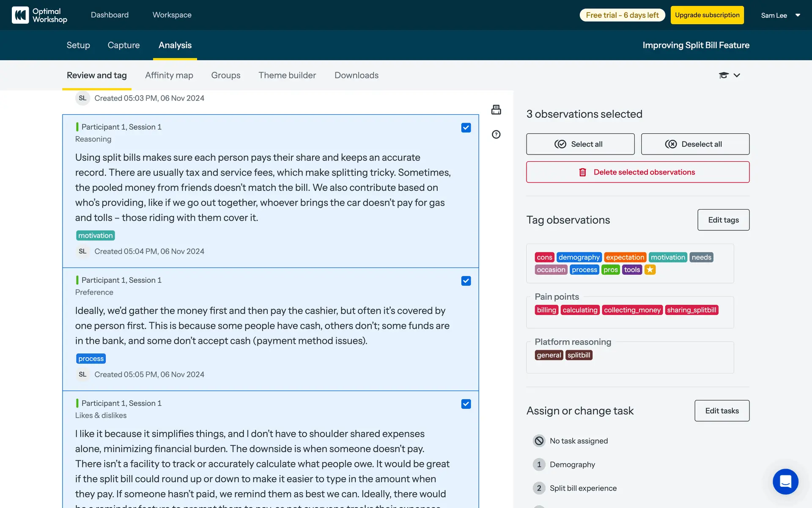
Task: Click the trash icon to delete selected observations
Action: [582, 172]
